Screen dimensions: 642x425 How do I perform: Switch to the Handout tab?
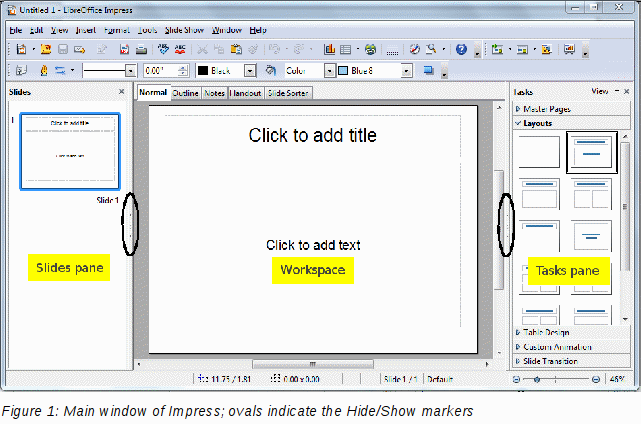[x=245, y=93]
